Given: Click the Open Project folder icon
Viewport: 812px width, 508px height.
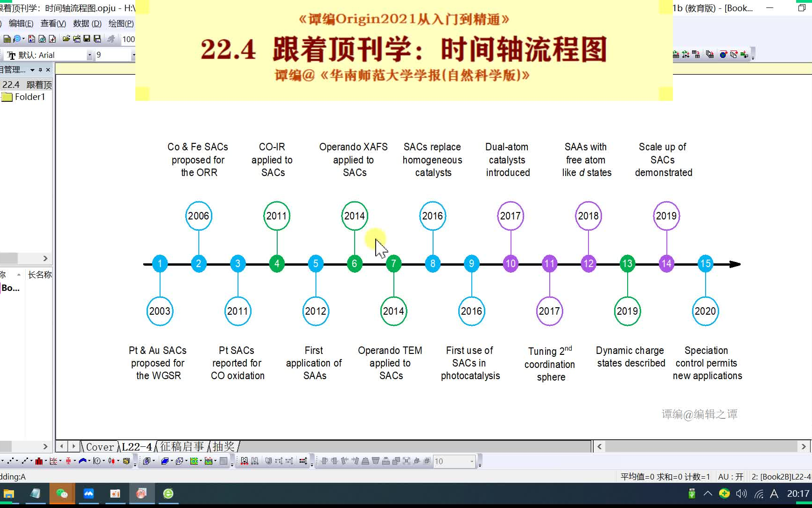Looking at the screenshot, I should [66, 39].
